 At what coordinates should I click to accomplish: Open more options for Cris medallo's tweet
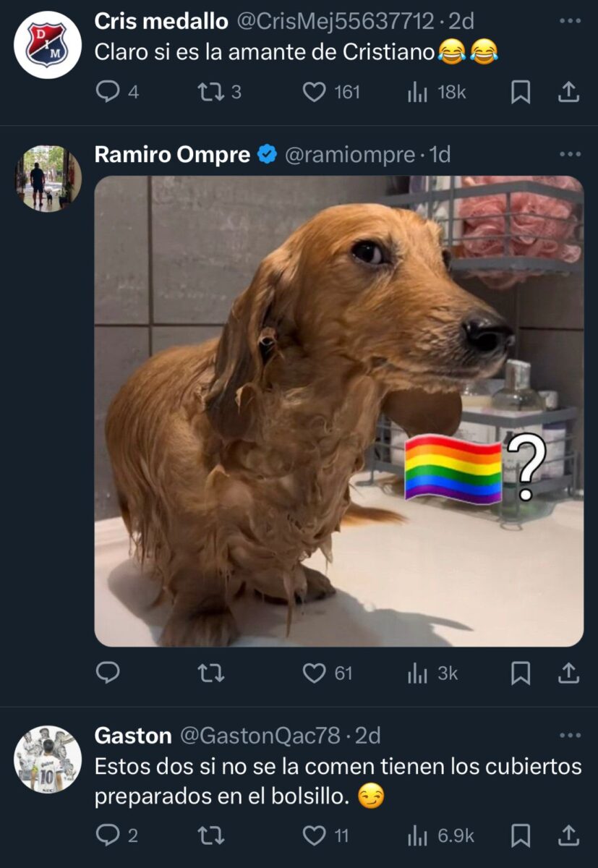click(570, 21)
